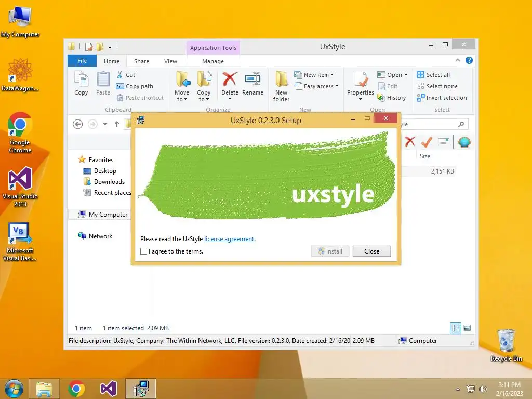This screenshot has width=532, height=399.
Task: Expand the Open button dropdown arrow
Action: (x=406, y=75)
